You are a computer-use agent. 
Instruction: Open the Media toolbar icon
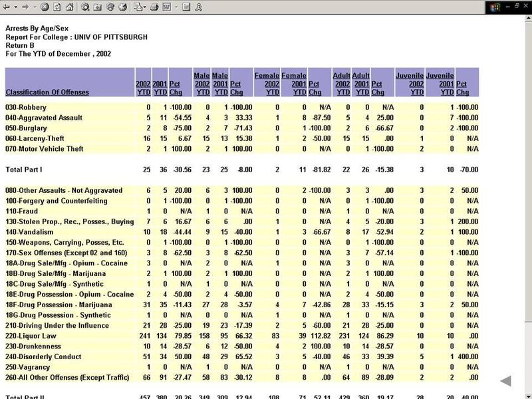click(x=110, y=7)
